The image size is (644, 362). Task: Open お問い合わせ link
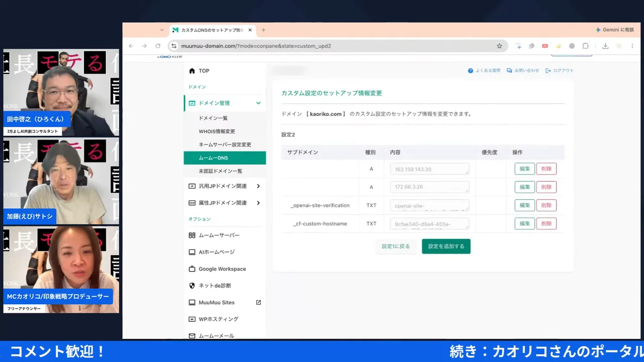[523, 71]
